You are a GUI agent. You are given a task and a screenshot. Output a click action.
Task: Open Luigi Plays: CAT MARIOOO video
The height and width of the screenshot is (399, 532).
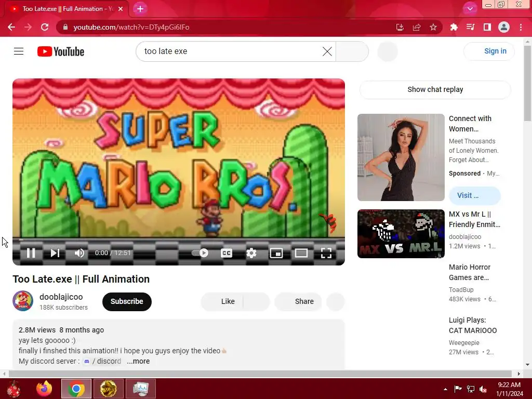(473, 325)
